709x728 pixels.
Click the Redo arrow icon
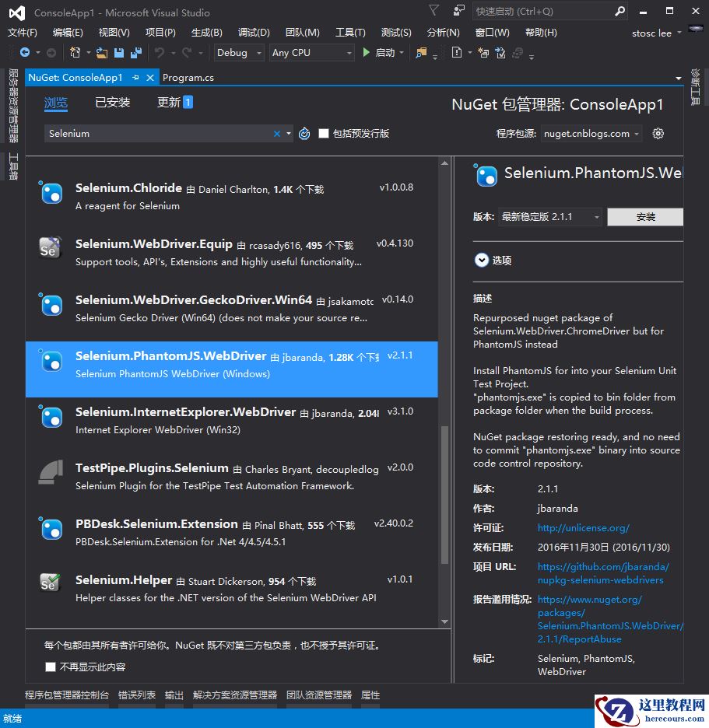tap(187, 53)
